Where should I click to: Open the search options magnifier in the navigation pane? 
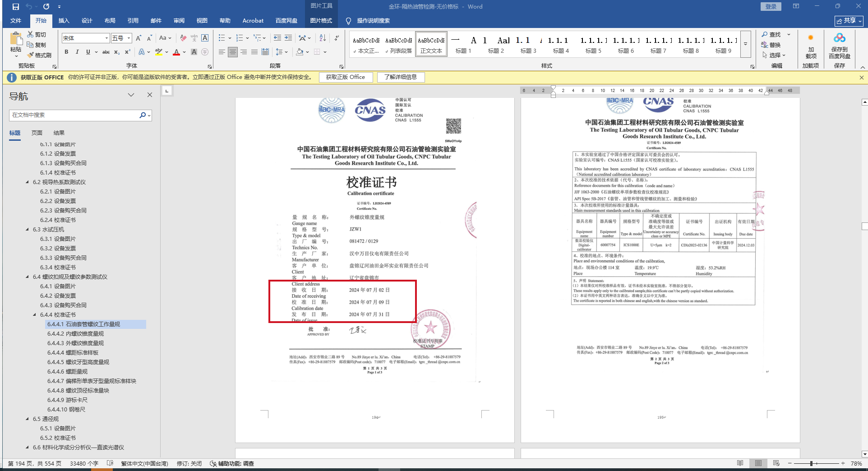(143, 115)
